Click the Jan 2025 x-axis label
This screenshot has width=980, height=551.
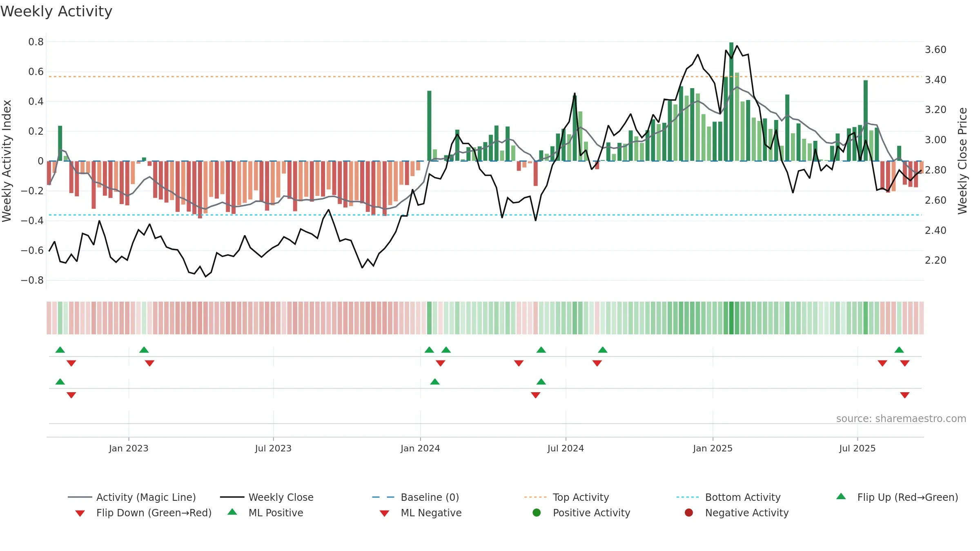pyautogui.click(x=713, y=448)
